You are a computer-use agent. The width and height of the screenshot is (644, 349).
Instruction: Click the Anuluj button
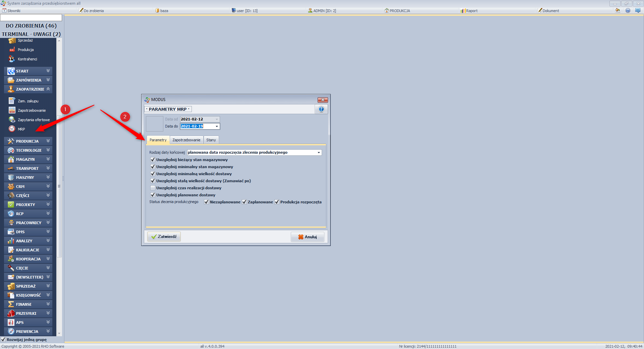[307, 237]
